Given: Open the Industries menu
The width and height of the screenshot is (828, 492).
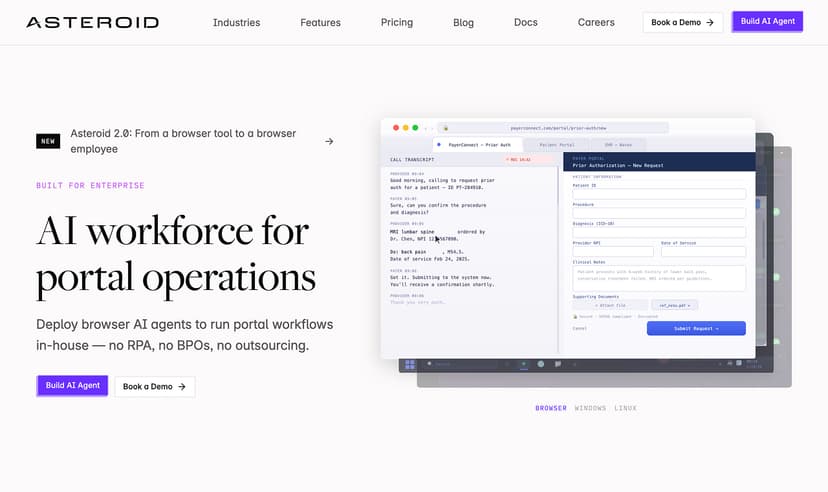Looking at the screenshot, I should tap(236, 23).
